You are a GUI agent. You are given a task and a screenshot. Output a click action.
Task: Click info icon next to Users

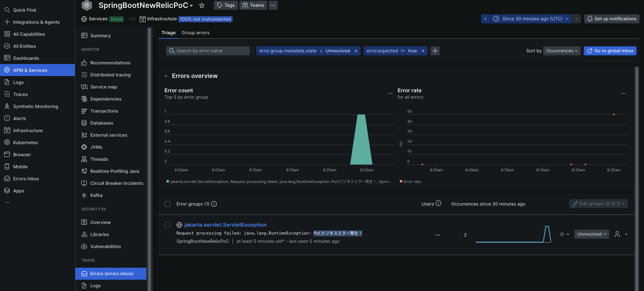pos(438,203)
